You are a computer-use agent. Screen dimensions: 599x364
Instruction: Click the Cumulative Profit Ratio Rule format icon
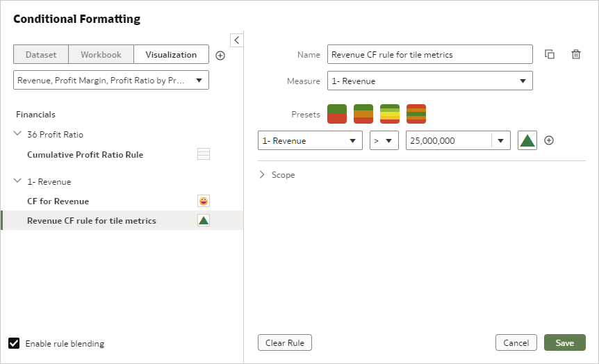coord(204,154)
